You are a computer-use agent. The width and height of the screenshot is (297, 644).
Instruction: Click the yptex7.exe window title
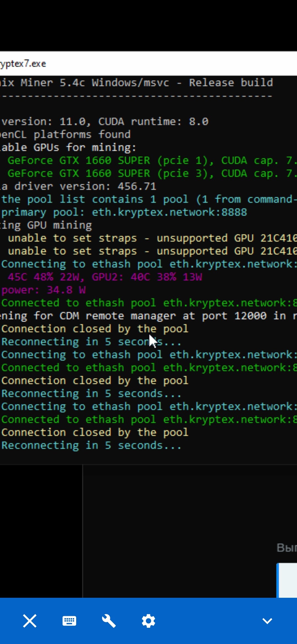[23, 64]
